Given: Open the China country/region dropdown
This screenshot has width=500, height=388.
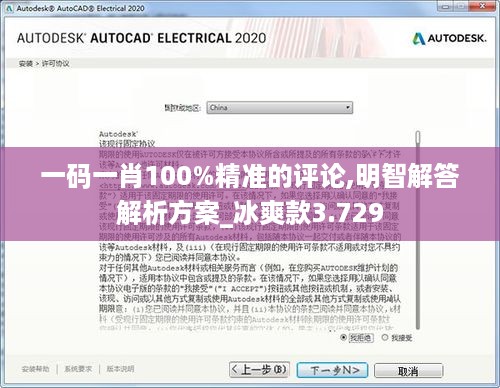Looking at the screenshot, I should (279, 108).
